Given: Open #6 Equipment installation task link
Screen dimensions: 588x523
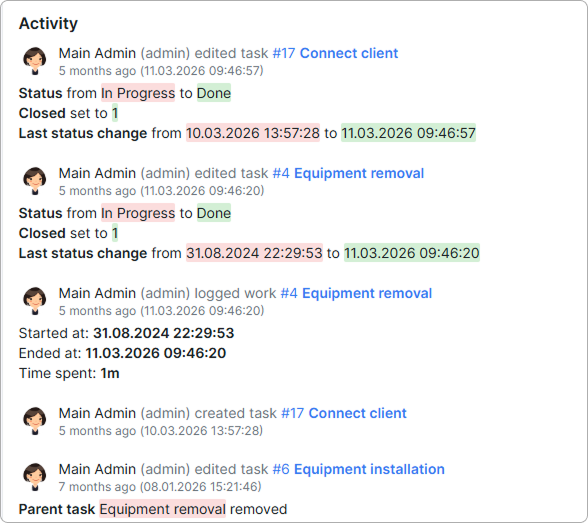Looking at the screenshot, I should tap(358, 469).
